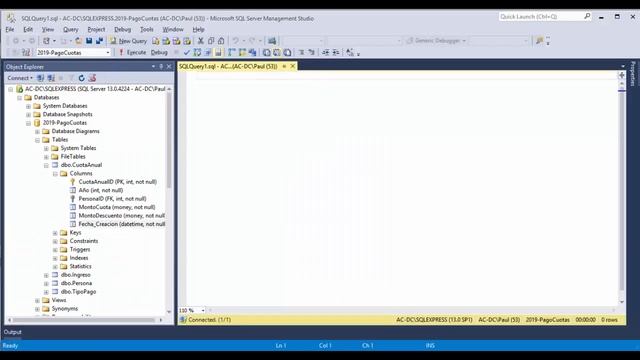Close the SQLQuery1.sql tab
640x360 pixels.
(293, 66)
